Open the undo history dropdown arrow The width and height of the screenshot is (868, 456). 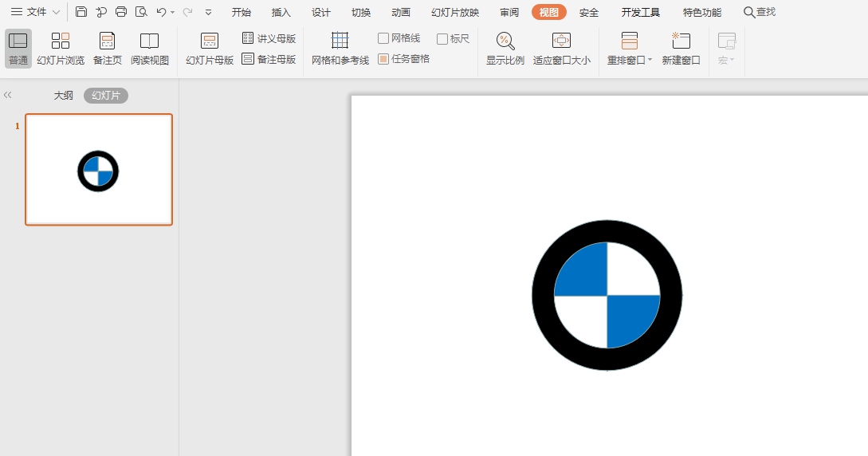click(173, 12)
